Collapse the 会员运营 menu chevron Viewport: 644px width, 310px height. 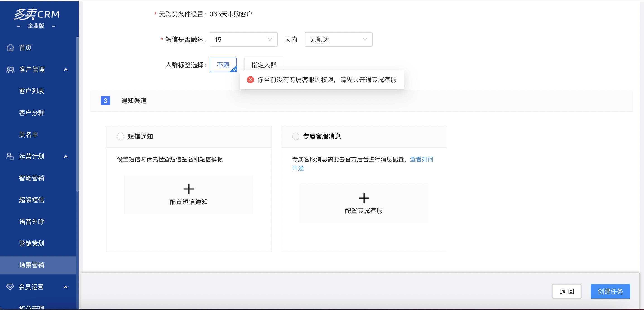coord(66,287)
